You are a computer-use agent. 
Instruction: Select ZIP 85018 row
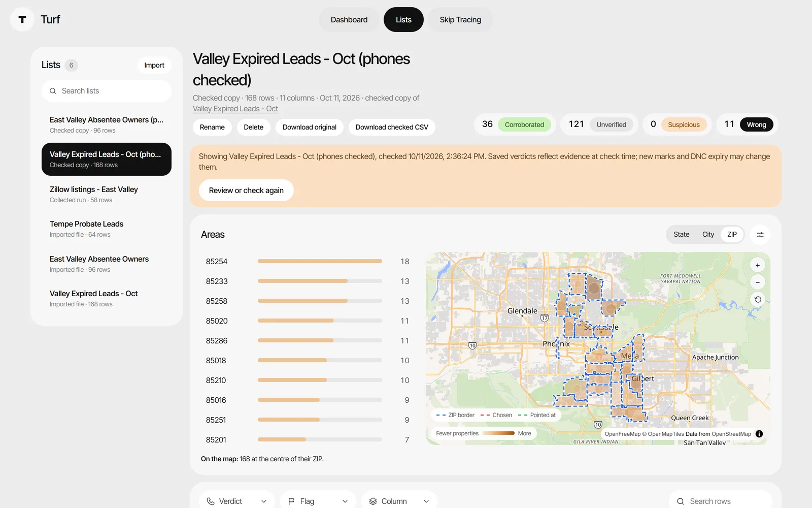click(308, 360)
